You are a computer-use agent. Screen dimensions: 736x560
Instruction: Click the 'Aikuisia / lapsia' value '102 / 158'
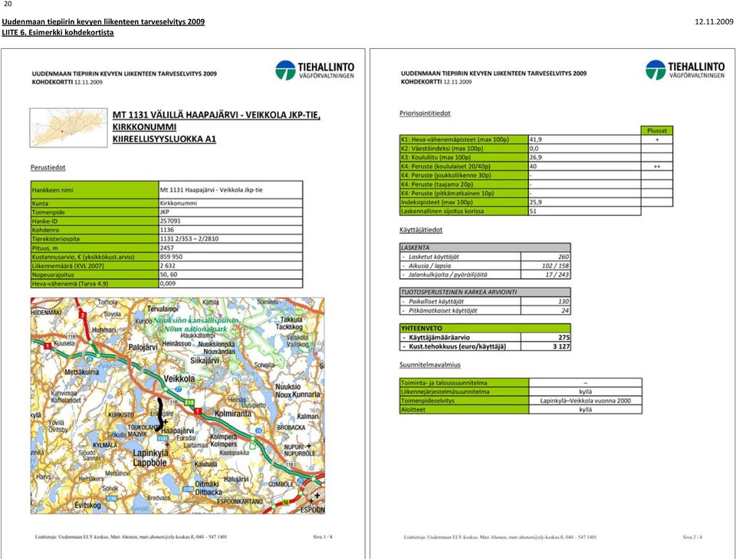tap(555, 266)
